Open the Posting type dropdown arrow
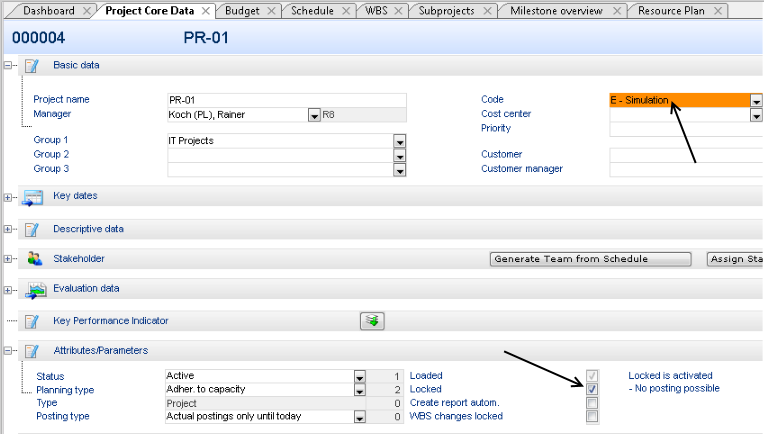 (x=360, y=417)
